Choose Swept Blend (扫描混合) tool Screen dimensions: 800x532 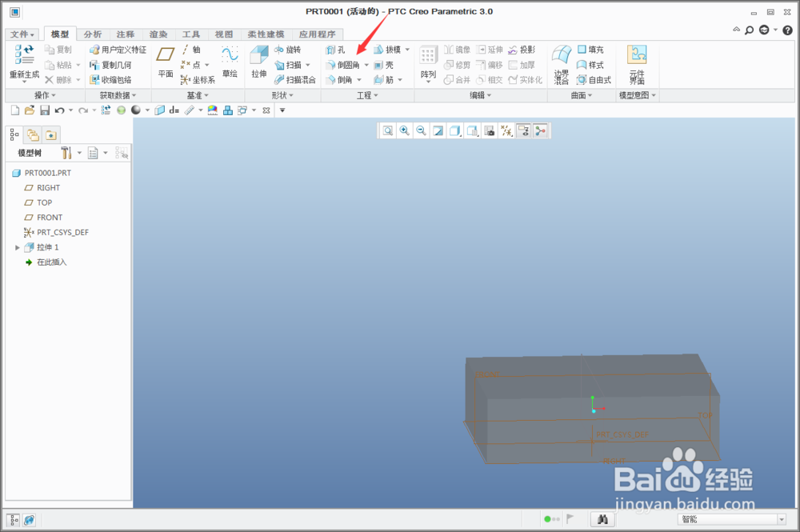point(295,79)
